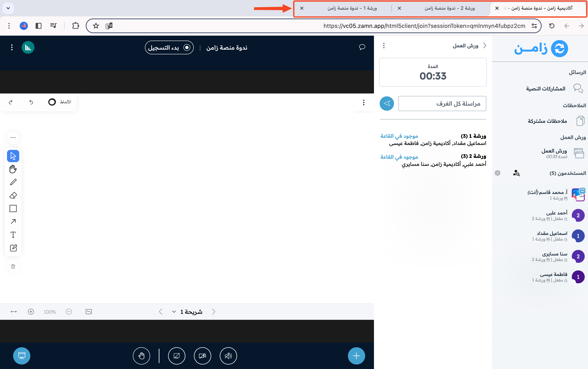The height and width of the screenshot is (369, 588).
Task: Toggle presentation view button at bottom left
Action: point(22,356)
